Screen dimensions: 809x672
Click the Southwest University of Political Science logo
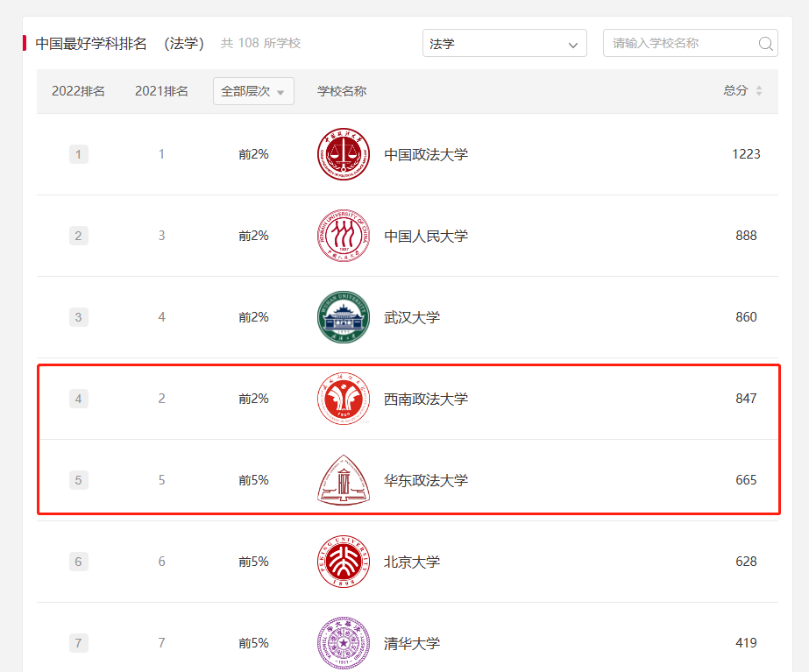[x=344, y=399]
